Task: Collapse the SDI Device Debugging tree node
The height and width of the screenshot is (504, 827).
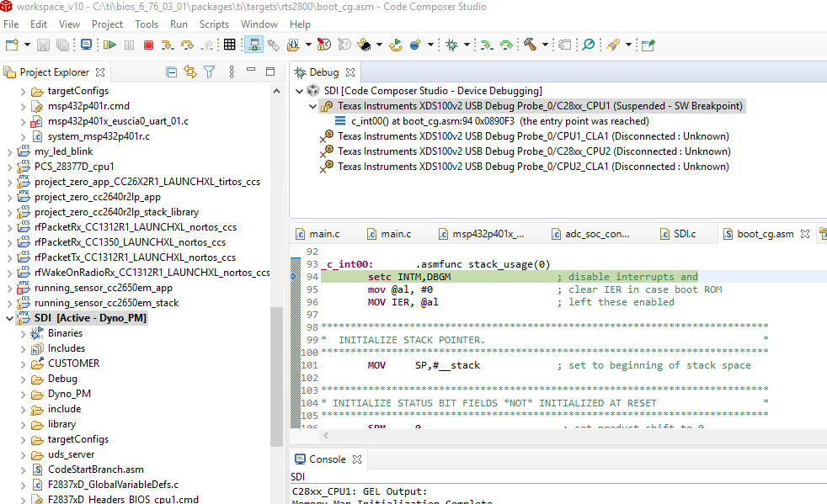Action: click(301, 91)
